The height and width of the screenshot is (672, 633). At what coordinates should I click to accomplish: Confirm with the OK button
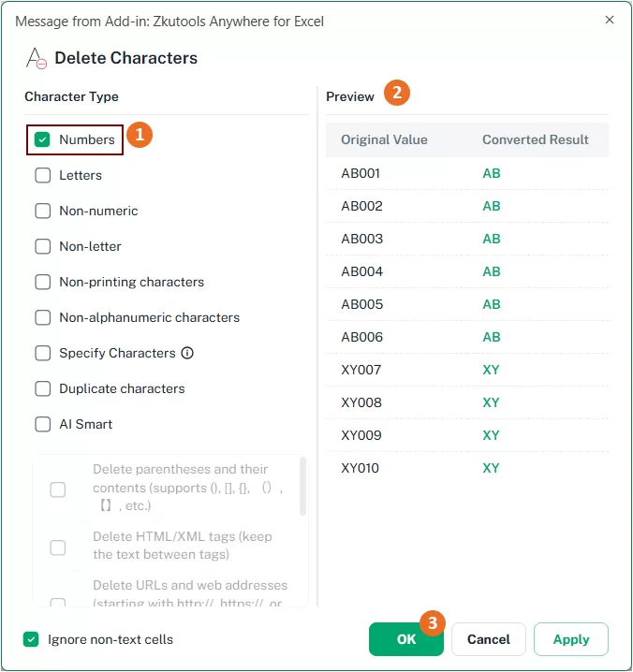(x=406, y=639)
